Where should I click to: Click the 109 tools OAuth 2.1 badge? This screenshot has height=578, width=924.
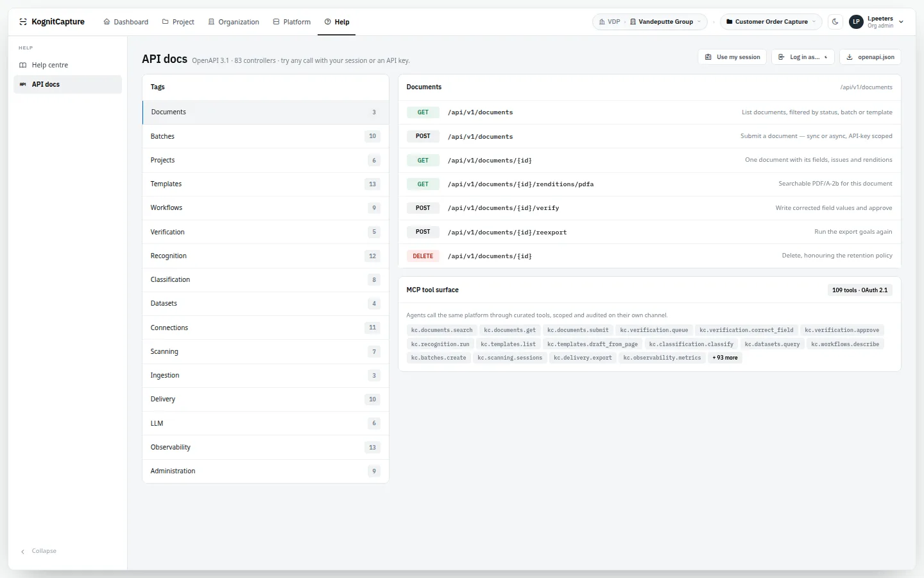[x=860, y=290]
